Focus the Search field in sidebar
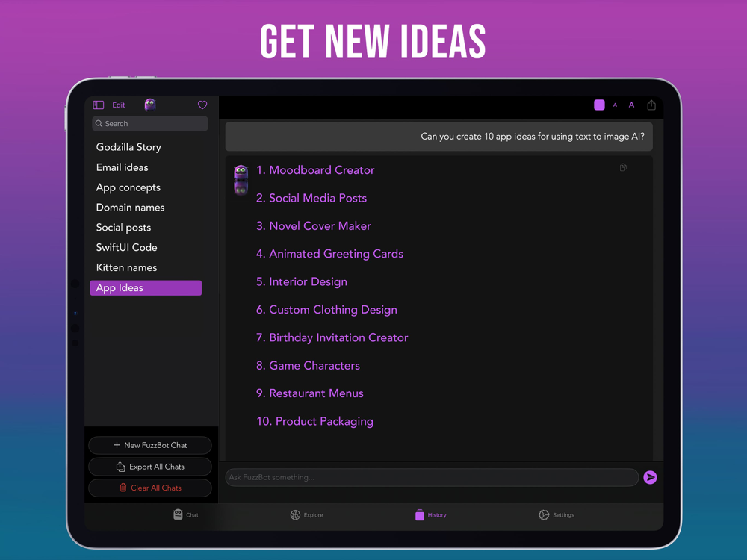This screenshot has width=747, height=560. (150, 123)
